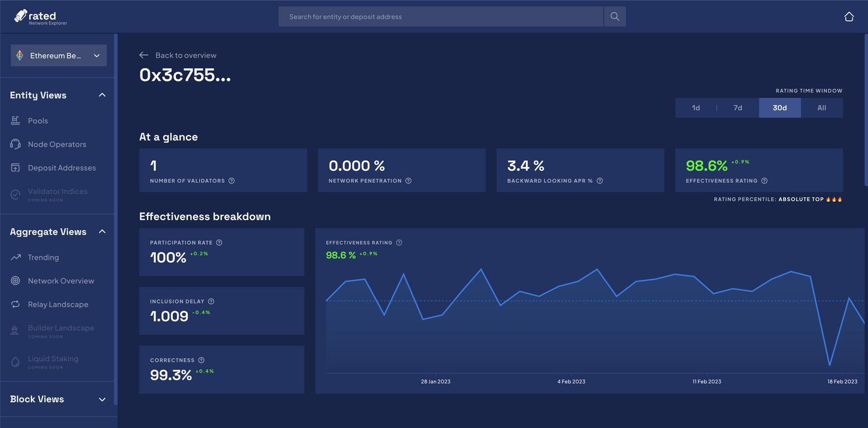Screen dimensions: 868x428
Task: Click the home icon in header
Action: click(849, 17)
